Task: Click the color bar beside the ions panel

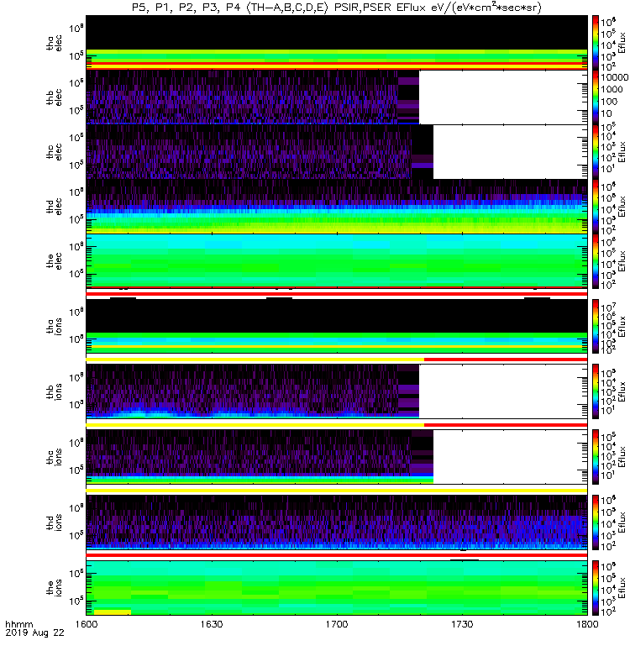Action: (x=596, y=587)
